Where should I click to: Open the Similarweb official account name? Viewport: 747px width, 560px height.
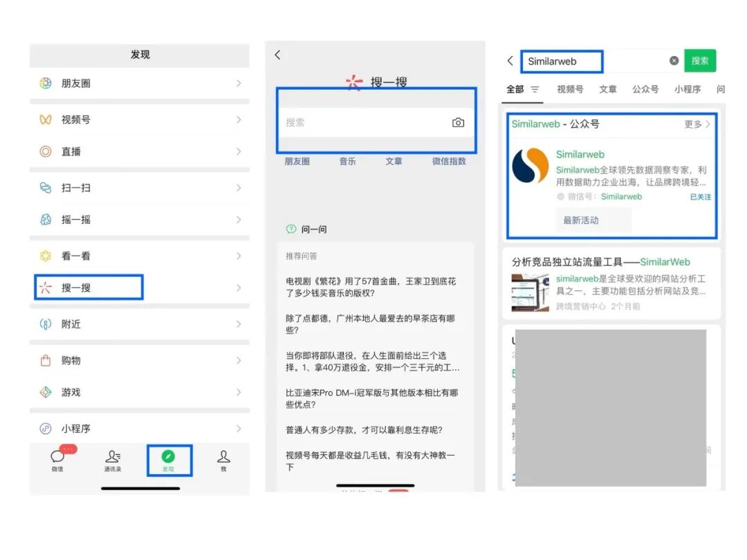click(x=580, y=154)
